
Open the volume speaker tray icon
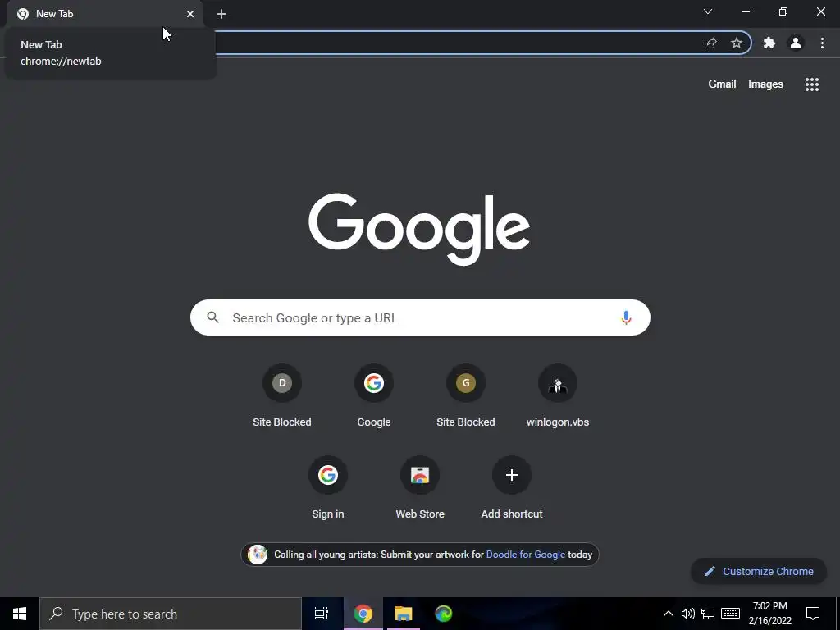coord(688,614)
